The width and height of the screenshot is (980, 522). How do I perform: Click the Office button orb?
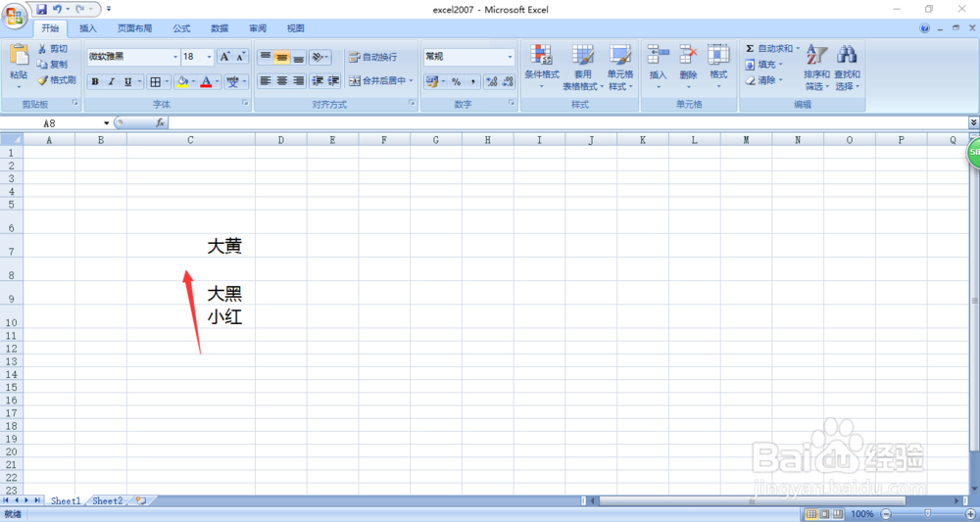[14, 15]
